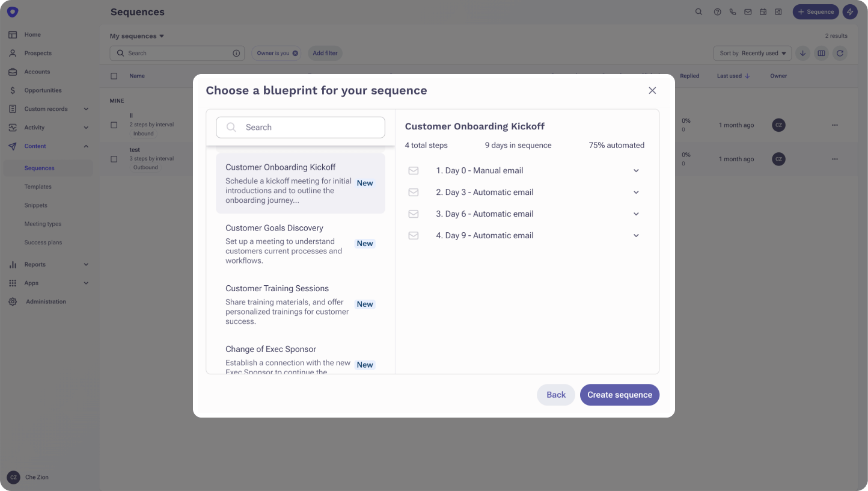Open global search with the magnifier icon
This screenshot has width=868, height=491.
click(x=698, y=11)
